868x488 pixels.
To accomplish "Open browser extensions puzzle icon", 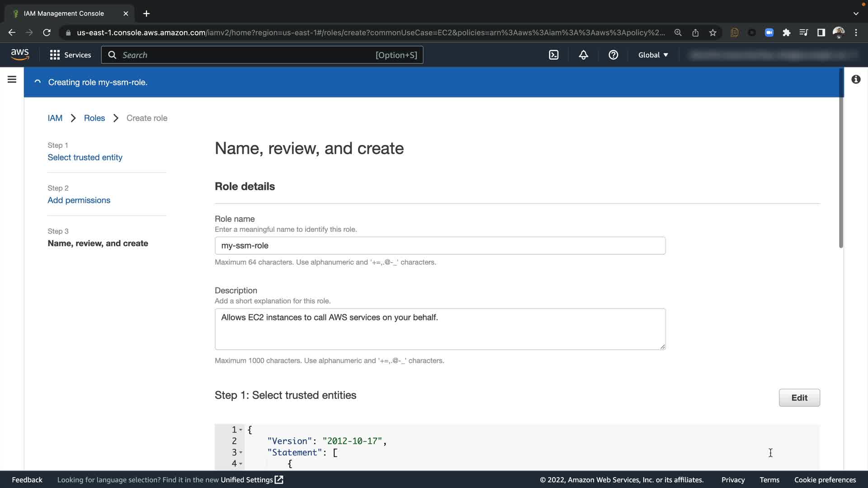I will point(787,33).
